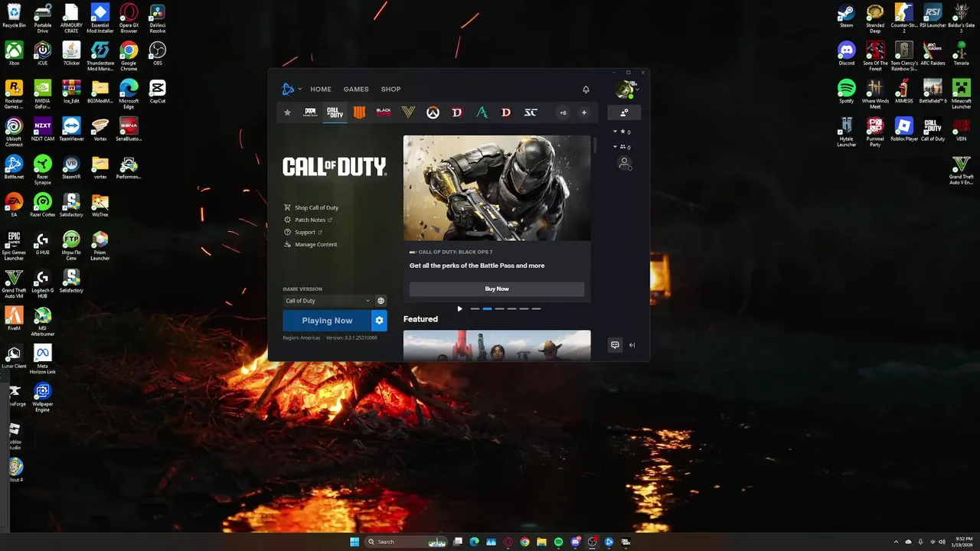Select the Epic Games Launcher desktop icon
980x551 pixels.
click(14, 246)
